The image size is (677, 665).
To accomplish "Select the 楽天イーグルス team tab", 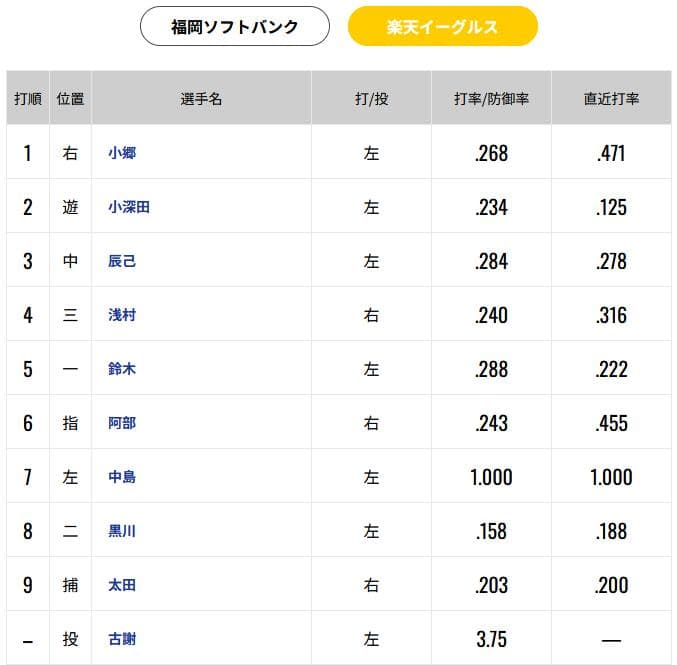I will click(x=443, y=26).
